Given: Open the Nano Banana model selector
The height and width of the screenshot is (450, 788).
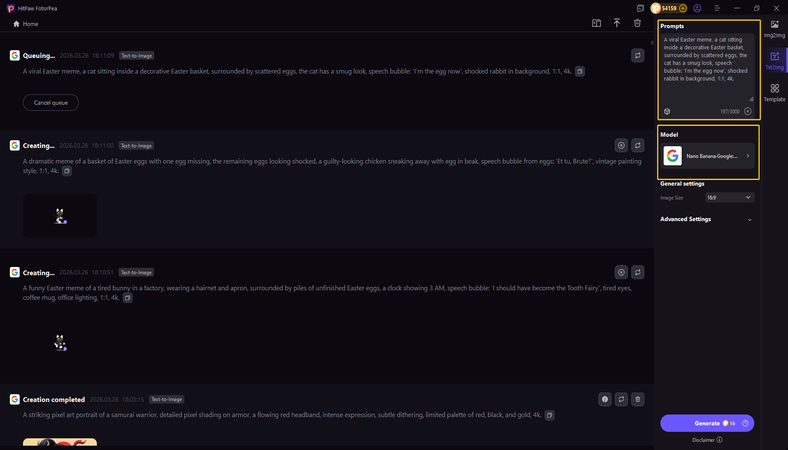Looking at the screenshot, I should click(x=707, y=156).
